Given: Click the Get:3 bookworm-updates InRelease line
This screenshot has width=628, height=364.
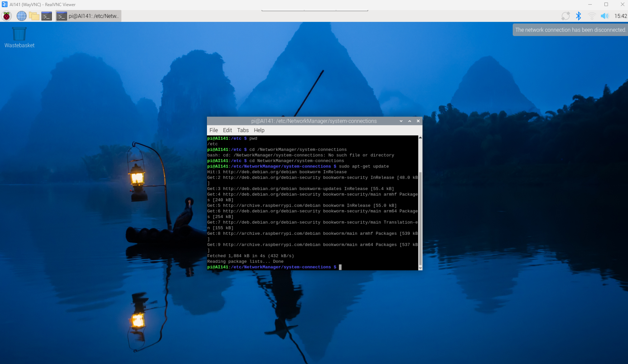Looking at the screenshot, I should tap(300, 189).
